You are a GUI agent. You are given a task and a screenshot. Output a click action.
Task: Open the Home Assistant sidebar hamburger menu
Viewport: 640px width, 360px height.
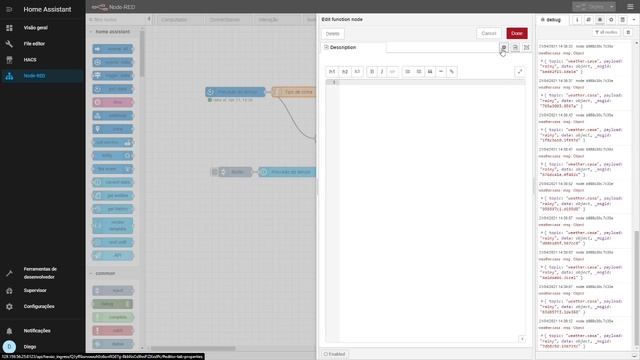click(x=9, y=9)
